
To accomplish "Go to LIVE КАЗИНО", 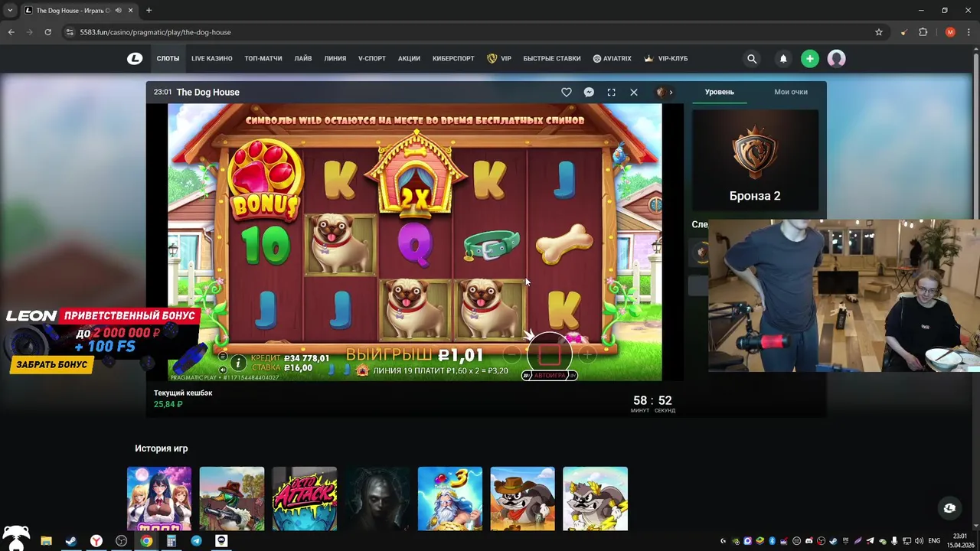I will [212, 59].
